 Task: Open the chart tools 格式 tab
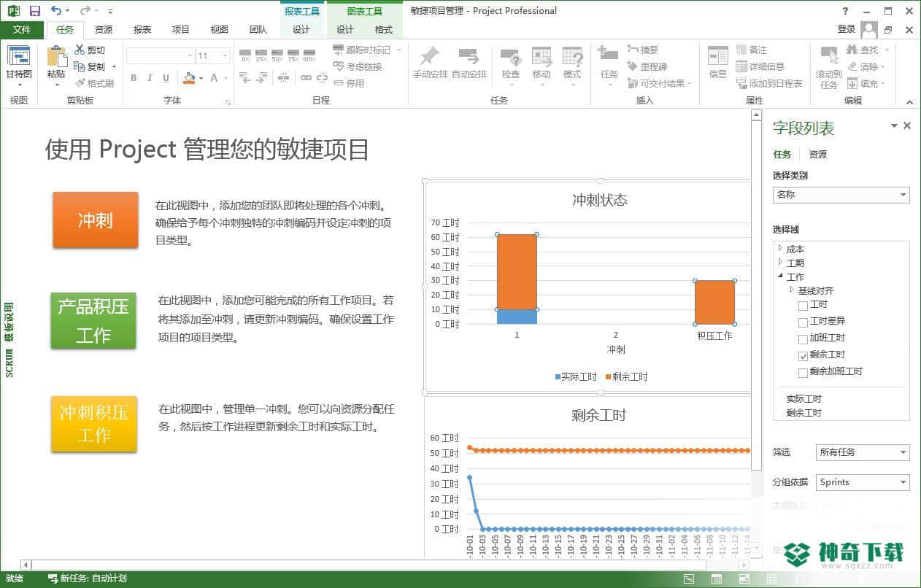point(384,30)
